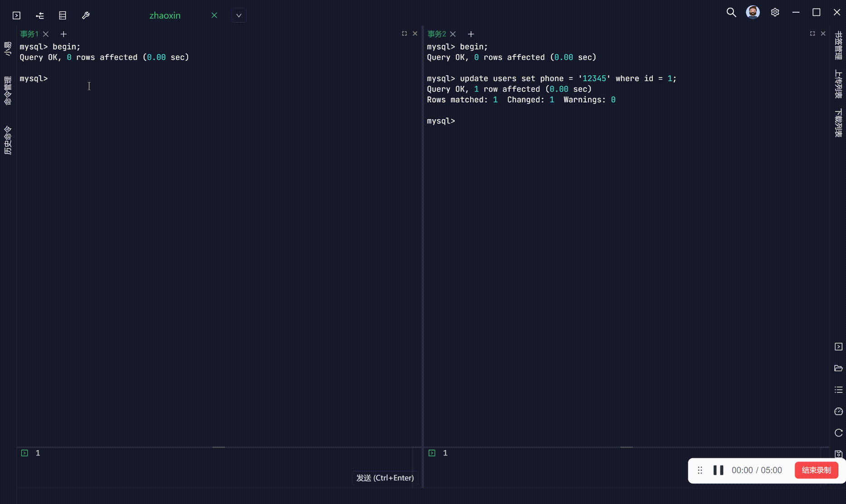Open the 上传列表 right sidebar panel
Viewport: 846px width, 504px height.
pyautogui.click(x=838, y=84)
